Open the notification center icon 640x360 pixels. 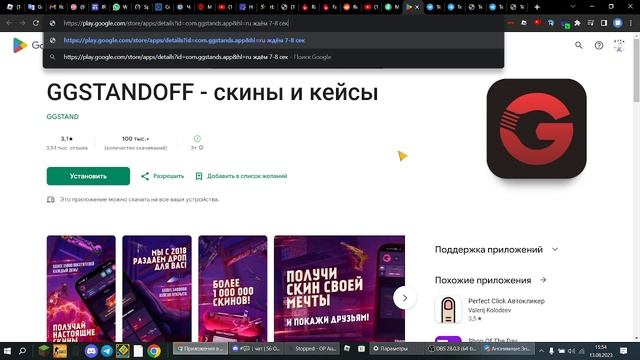point(623,351)
